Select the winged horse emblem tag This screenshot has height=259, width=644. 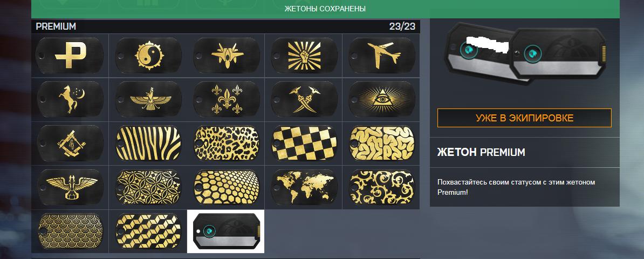click(70, 187)
